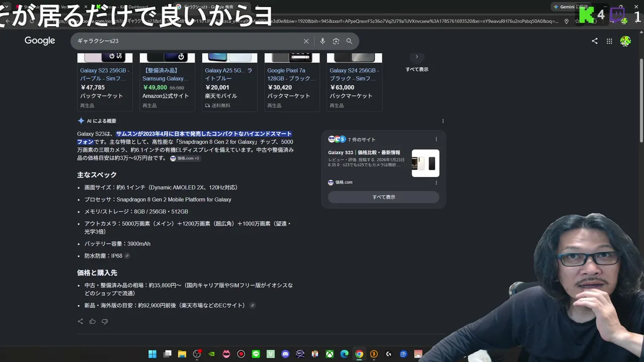Start voice search with the microphone icon
This screenshot has height=362, width=644.
[x=323, y=41]
